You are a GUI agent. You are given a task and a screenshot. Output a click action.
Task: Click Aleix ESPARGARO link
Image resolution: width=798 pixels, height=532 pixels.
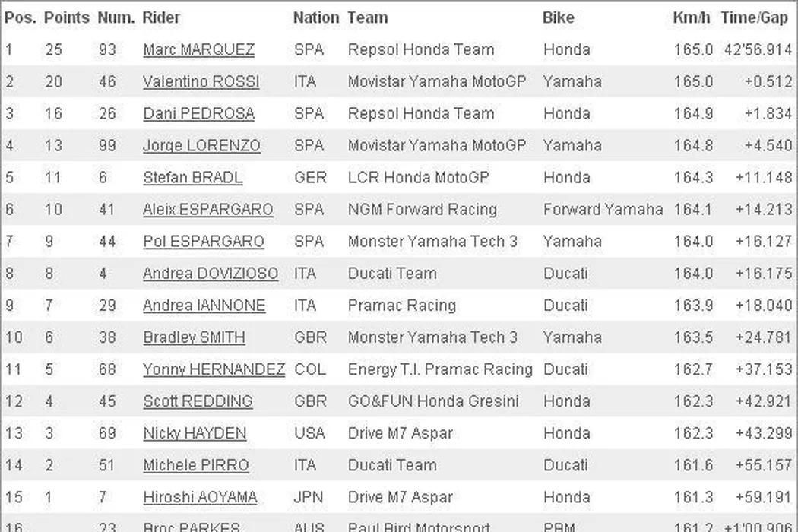click(207, 210)
